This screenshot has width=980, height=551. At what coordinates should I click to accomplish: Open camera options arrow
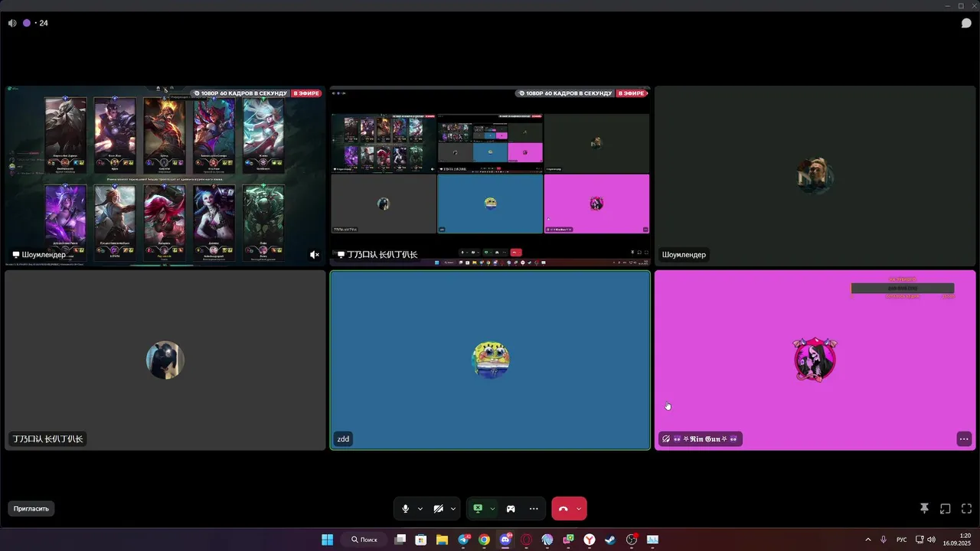tap(453, 509)
